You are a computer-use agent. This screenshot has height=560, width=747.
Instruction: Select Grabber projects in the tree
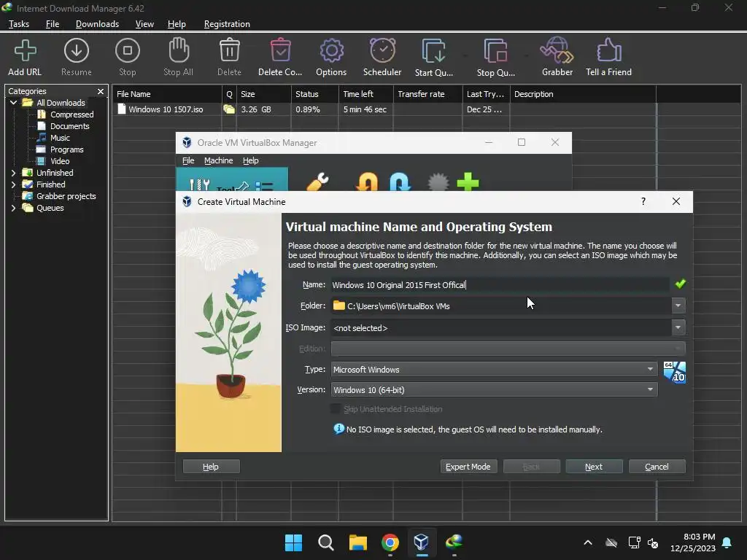click(66, 196)
